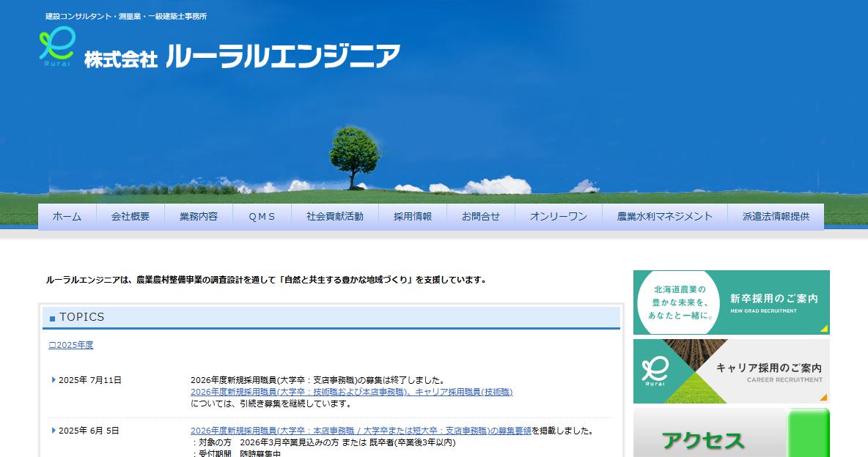
Task: Open 農業水利マネジメント from the navigation
Action: [x=665, y=216]
